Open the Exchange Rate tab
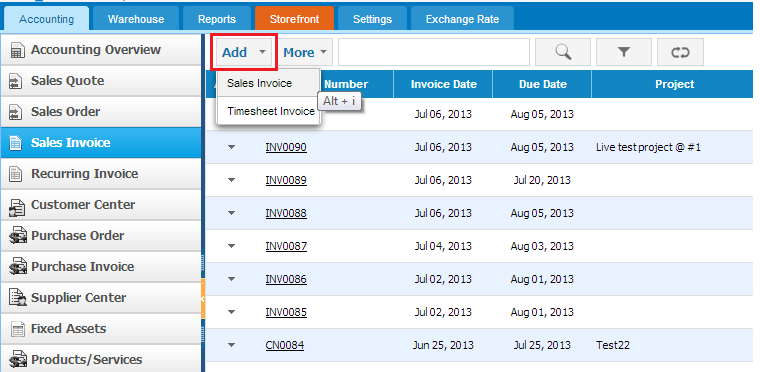The height and width of the screenshot is (372, 760). [462, 19]
